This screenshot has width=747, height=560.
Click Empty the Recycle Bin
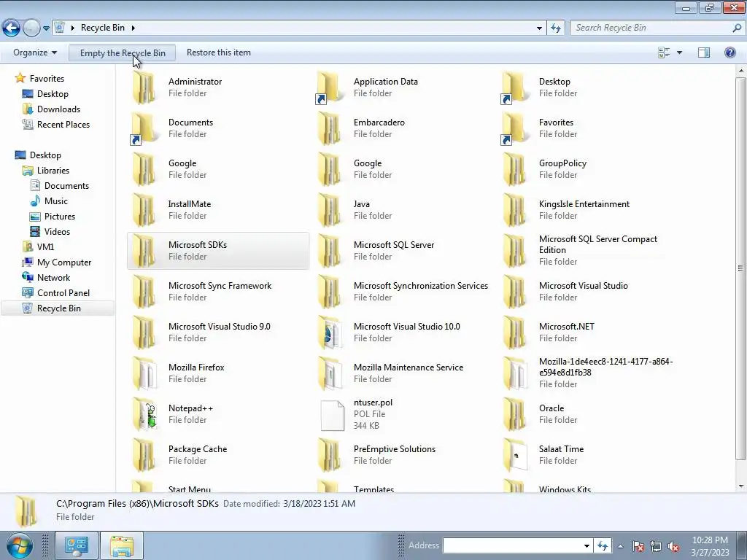123,52
